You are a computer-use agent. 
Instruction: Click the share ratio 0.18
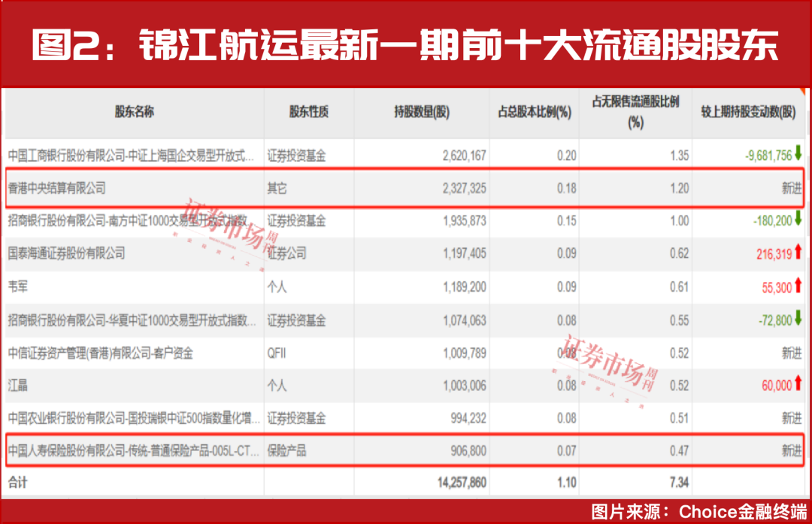567,188
